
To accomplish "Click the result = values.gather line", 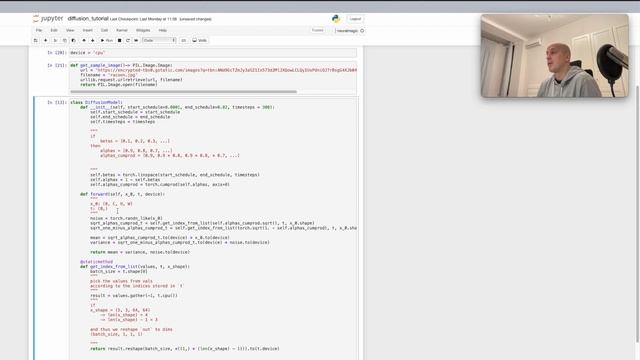I will click(x=134, y=296).
